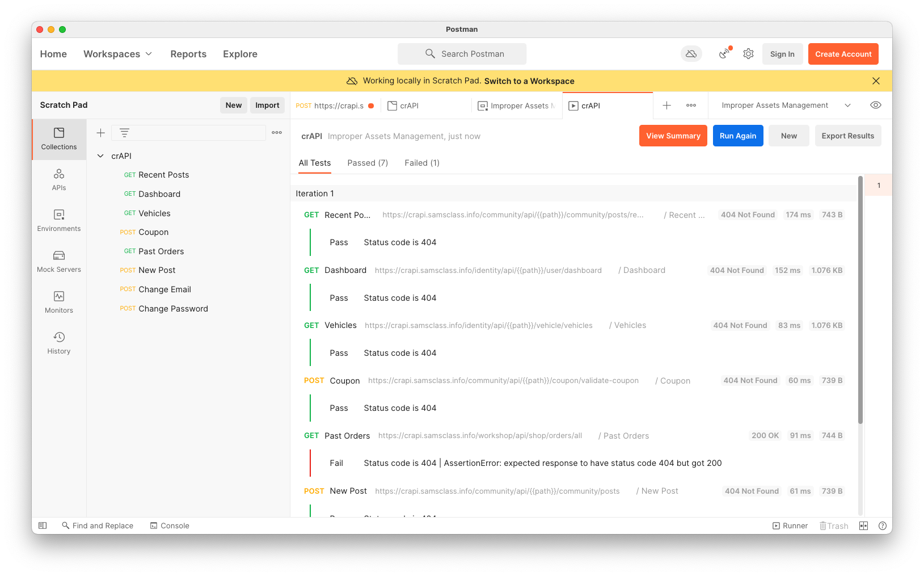
Task: Open collections options three-dot menu
Action: [x=277, y=133]
